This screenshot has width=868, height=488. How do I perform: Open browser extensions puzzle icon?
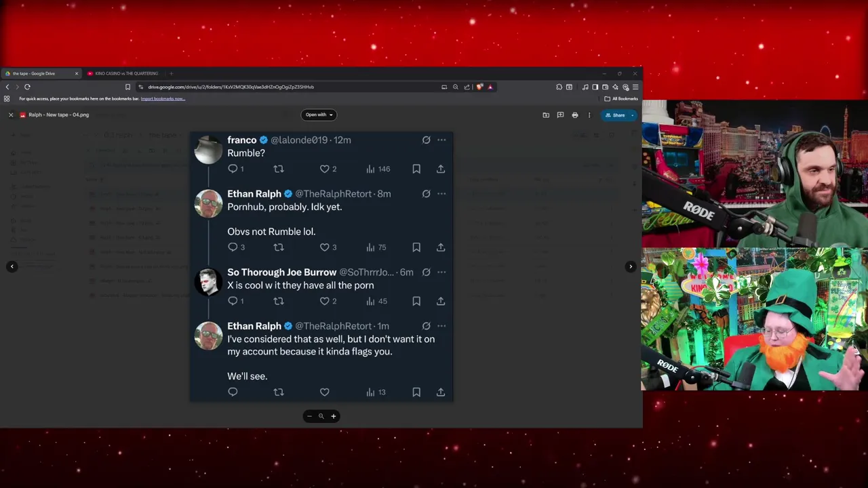click(x=559, y=87)
